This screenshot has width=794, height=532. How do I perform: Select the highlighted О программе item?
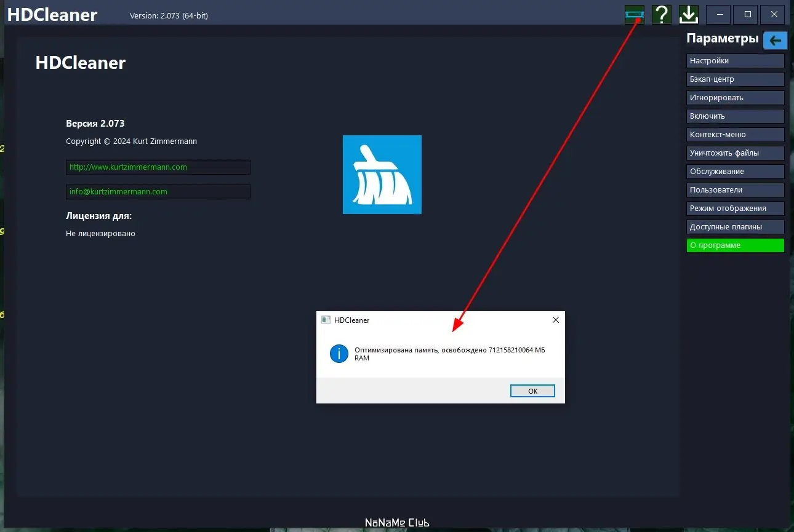point(736,245)
